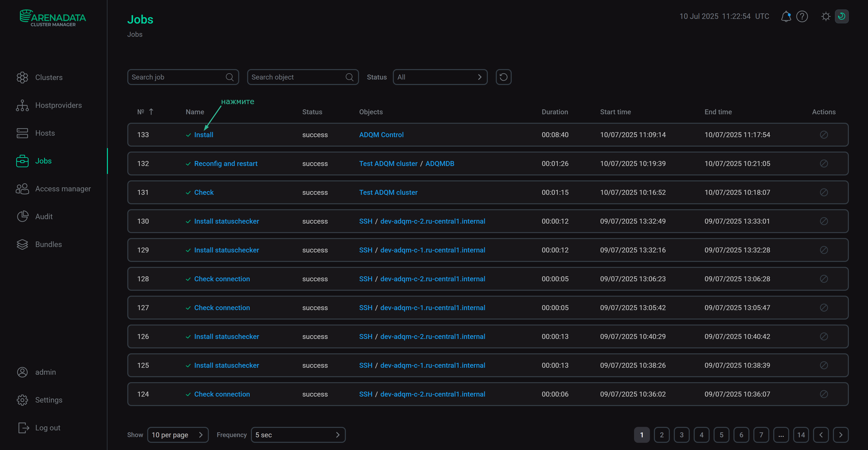This screenshot has width=868, height=450.
Task: Click the reset filters refresh icon
Action: pyautogui.click(x=503, y=77)
